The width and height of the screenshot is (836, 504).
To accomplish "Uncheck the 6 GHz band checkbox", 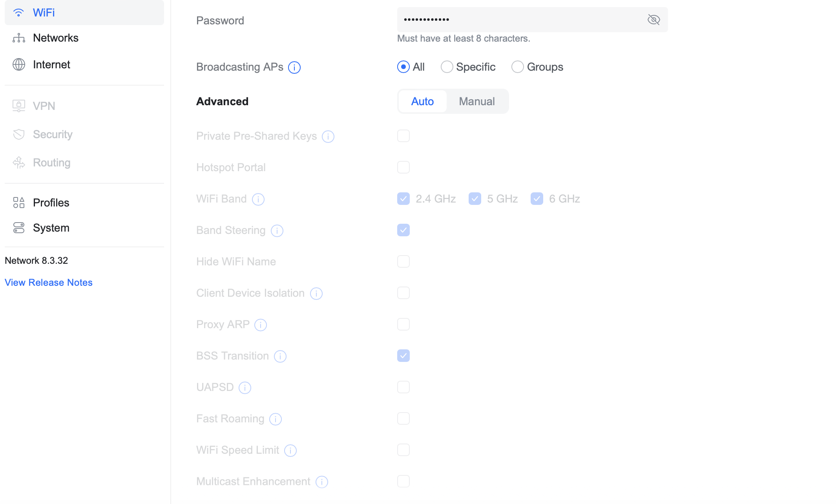I will pos(537,199).
